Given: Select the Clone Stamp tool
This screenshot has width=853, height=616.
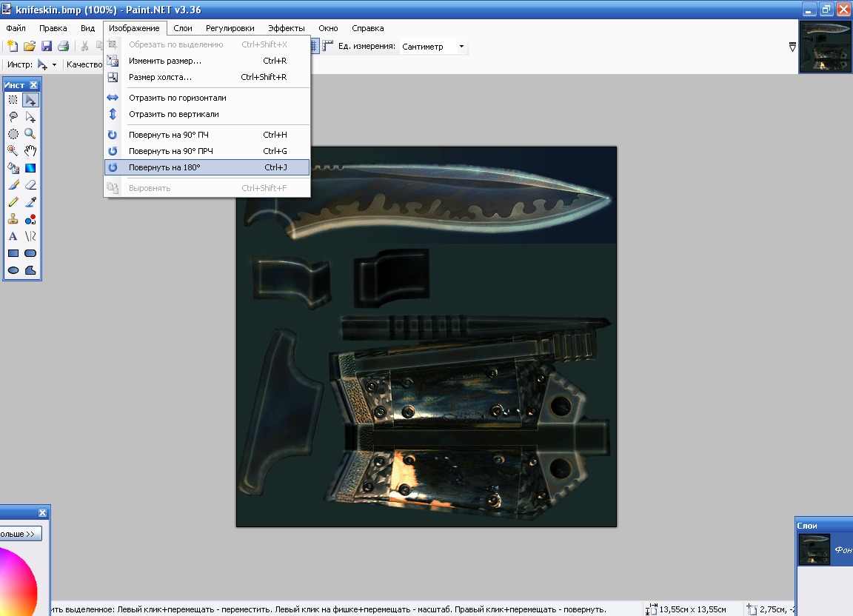Looking at the screenshot, I should coord(13,219).
